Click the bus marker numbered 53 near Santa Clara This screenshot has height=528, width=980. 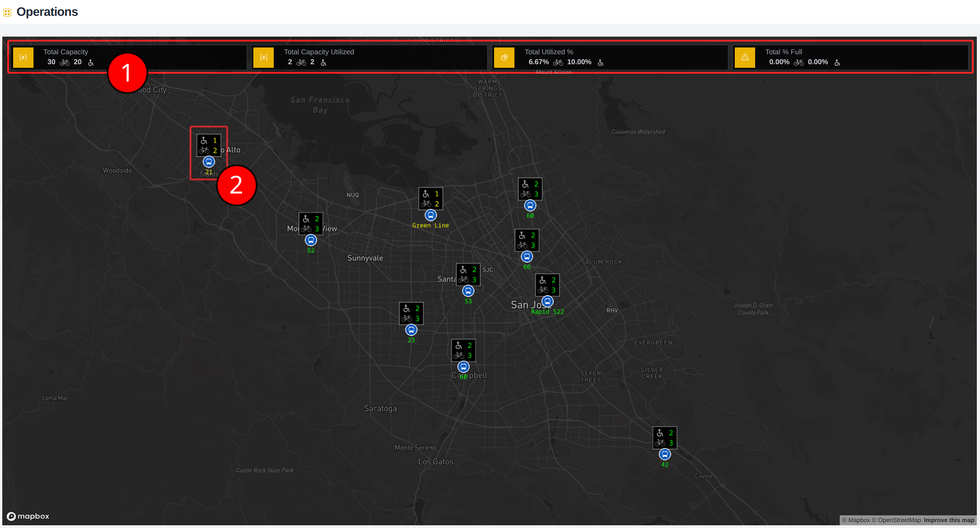coord(468,291)
